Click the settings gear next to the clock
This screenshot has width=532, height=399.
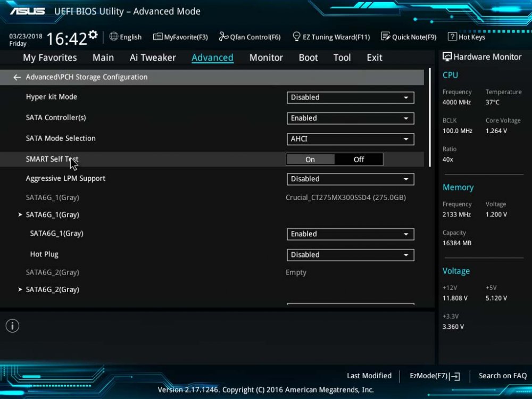93,35
